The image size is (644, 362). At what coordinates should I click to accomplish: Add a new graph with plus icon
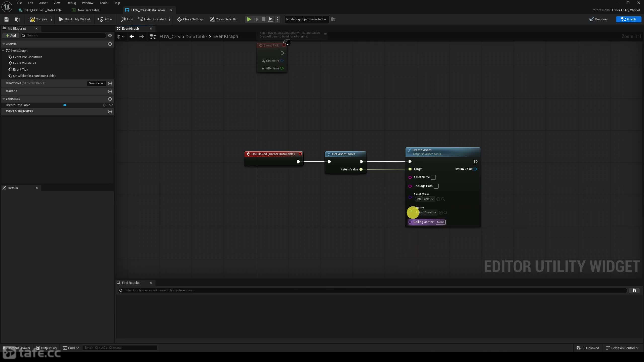pos(110,44)
